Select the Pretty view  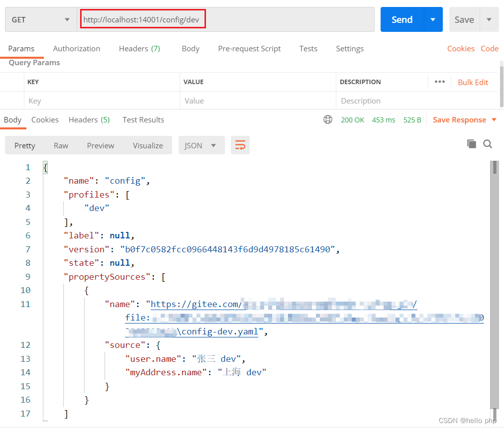(x=25, y=145)
